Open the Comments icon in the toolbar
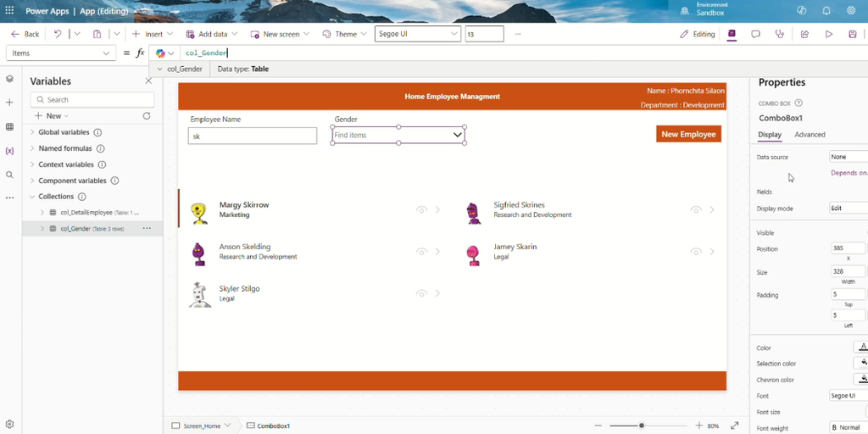 (755, 34)
